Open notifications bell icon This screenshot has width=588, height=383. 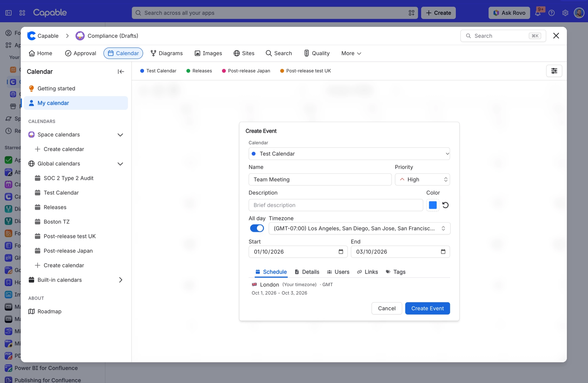tap(538, 13)
